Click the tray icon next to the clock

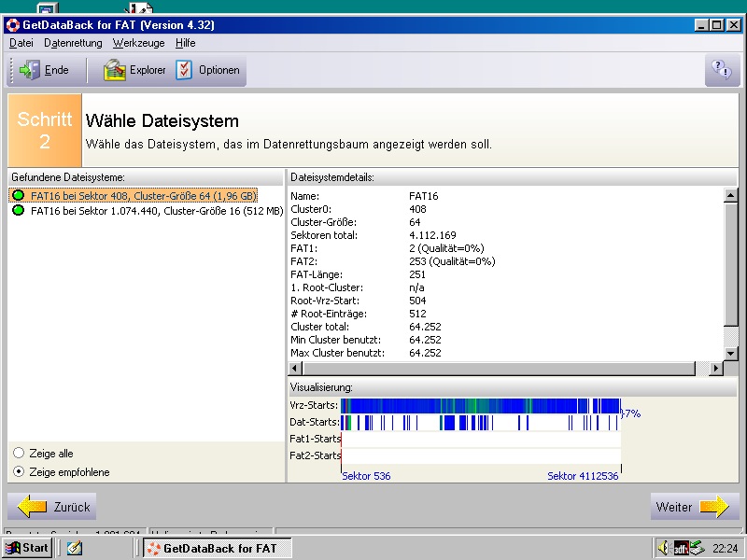697,548
